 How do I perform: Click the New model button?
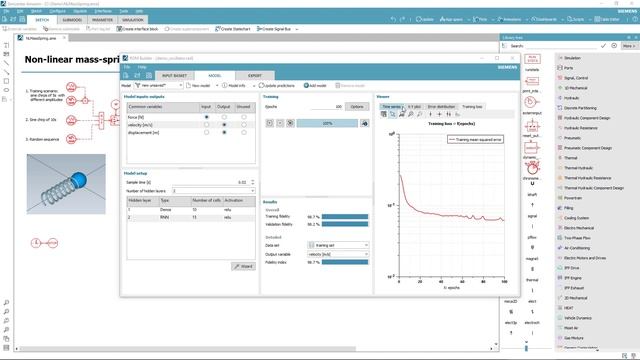pyautogui.click(x=198, y=86)
